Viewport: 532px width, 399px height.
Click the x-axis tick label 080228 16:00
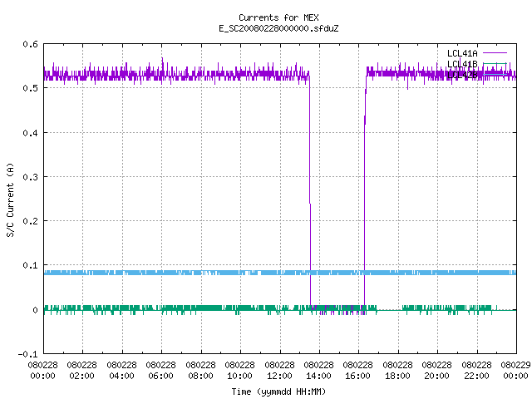coord(358,371)
